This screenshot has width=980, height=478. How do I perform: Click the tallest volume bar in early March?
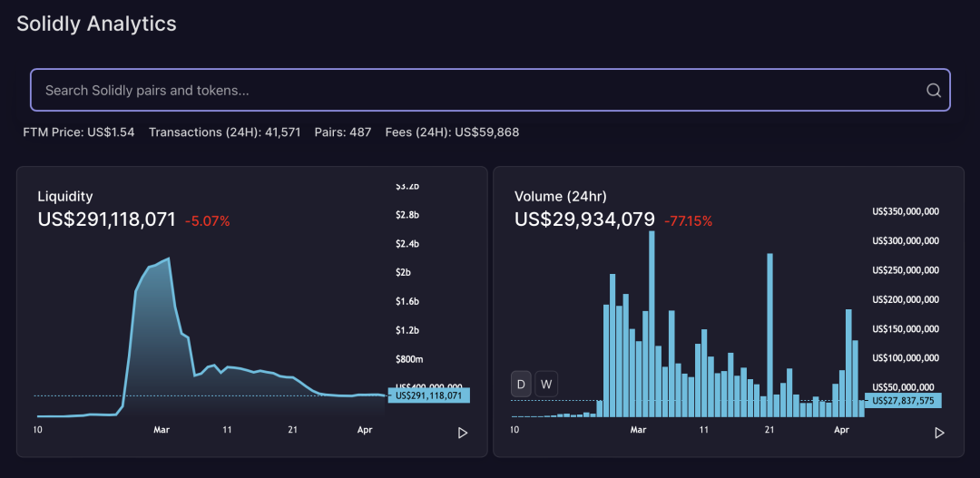652,324
